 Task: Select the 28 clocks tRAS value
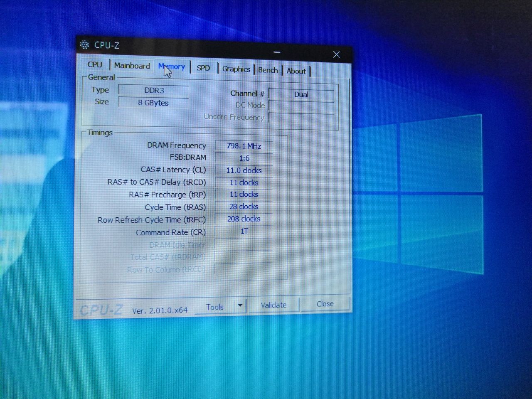click(x=244, y=207)
